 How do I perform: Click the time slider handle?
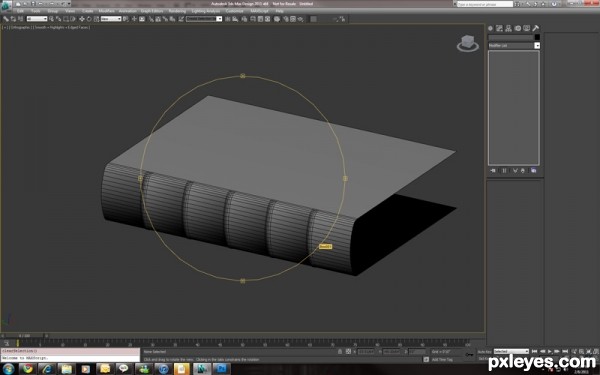[24, 336]
